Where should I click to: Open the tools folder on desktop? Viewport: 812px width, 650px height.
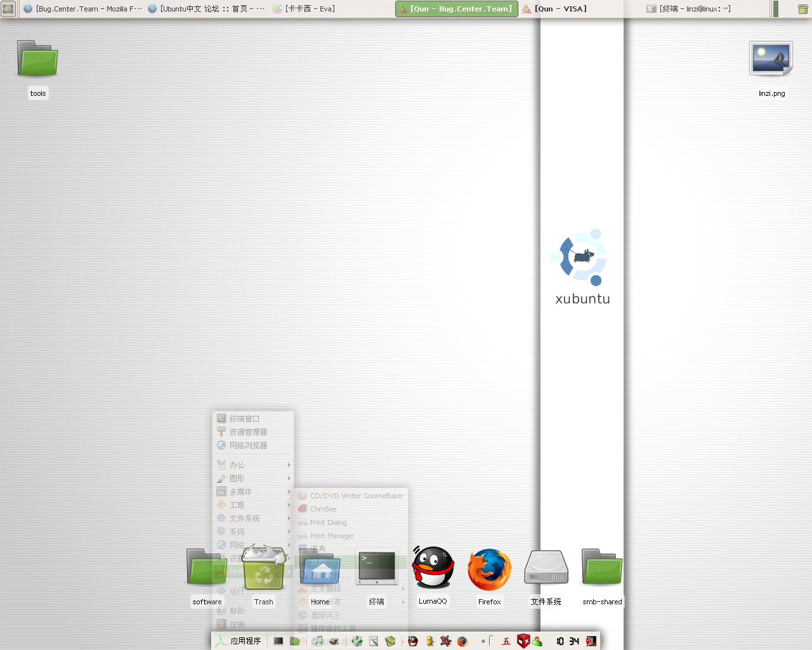tap(37, 59)
